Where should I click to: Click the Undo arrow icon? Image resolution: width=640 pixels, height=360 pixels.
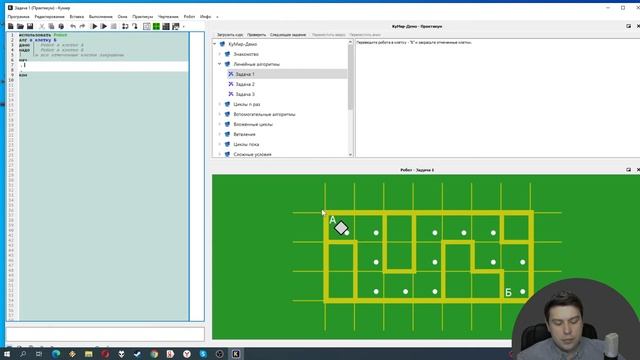[x=73, y=26]
